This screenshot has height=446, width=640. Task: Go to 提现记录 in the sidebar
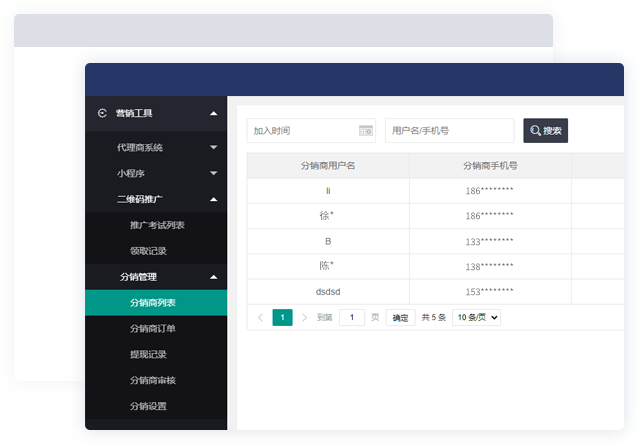pyautogui.click(x=148, y=354)
